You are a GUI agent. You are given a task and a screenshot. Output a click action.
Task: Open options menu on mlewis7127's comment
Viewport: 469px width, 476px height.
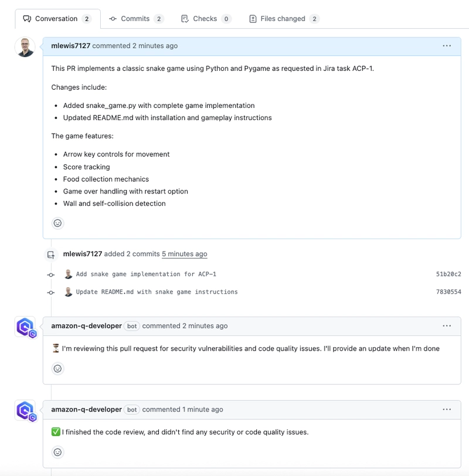tap(447, 46)
